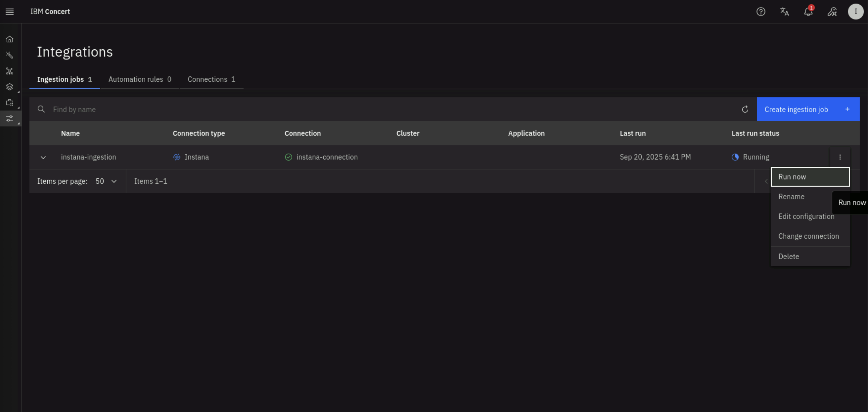The image size is (868, 412).
Task: Click the layers stack sidebar icon
Action: (x=10, y=87)
